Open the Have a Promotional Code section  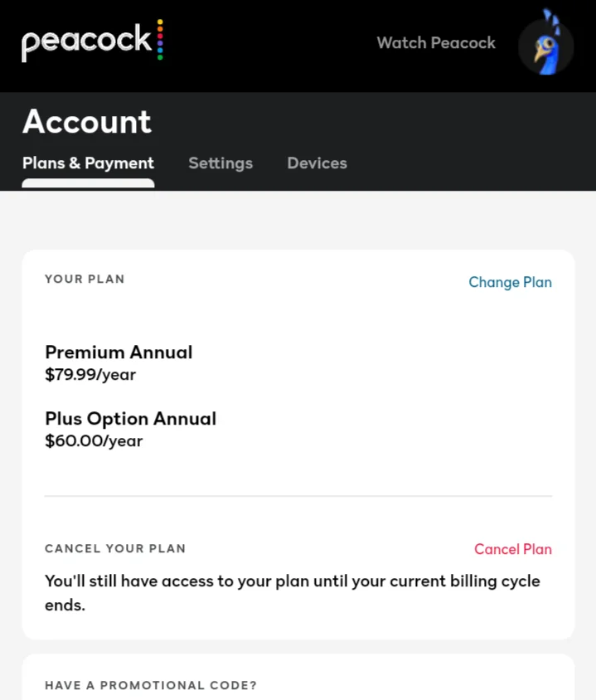[151, 685]
